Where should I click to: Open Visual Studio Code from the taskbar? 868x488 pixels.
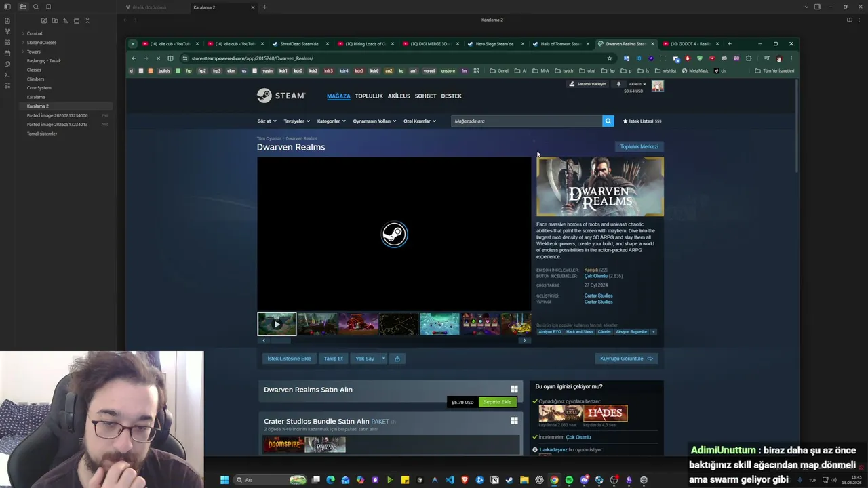click(x=450, y=480)
